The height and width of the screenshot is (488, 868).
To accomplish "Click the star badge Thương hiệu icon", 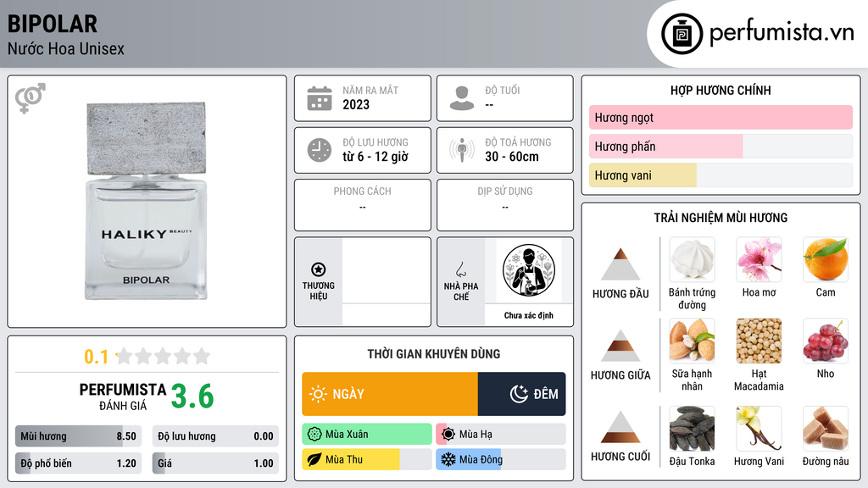I will tap(319, 269).
